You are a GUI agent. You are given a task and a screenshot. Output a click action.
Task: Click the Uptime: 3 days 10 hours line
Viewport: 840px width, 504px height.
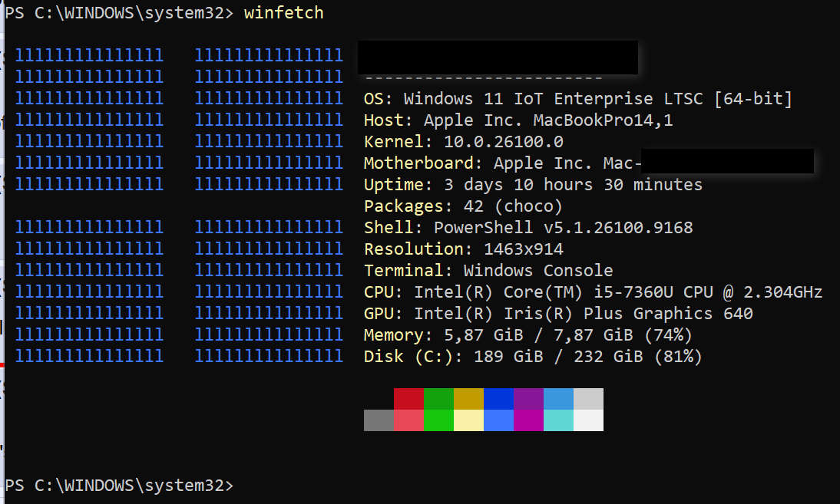533,185
